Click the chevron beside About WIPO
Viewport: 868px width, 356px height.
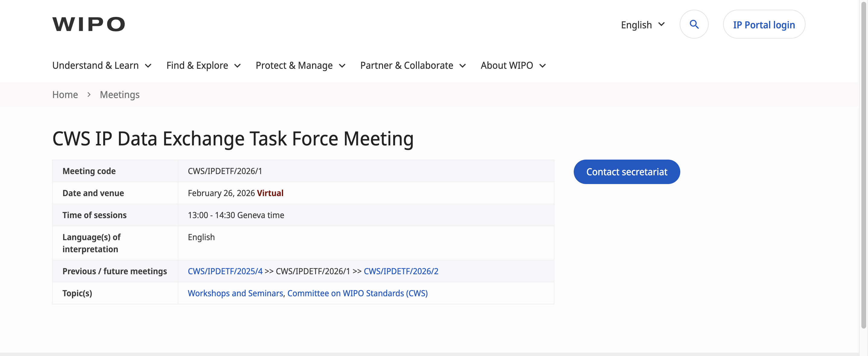[542, 66]
